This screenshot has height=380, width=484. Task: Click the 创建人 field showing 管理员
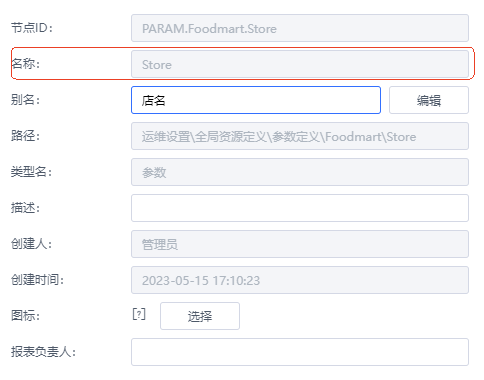300,244
